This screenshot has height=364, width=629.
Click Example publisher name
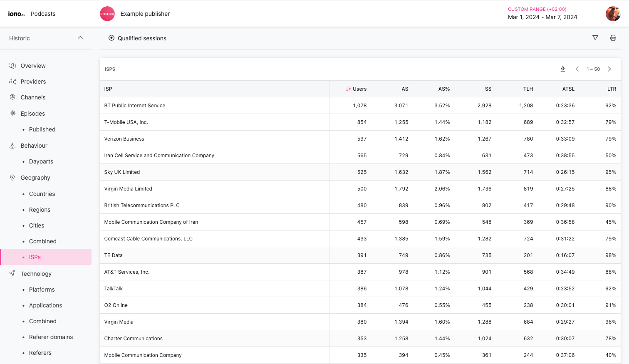pyautogui.click(x=145, y=14)
